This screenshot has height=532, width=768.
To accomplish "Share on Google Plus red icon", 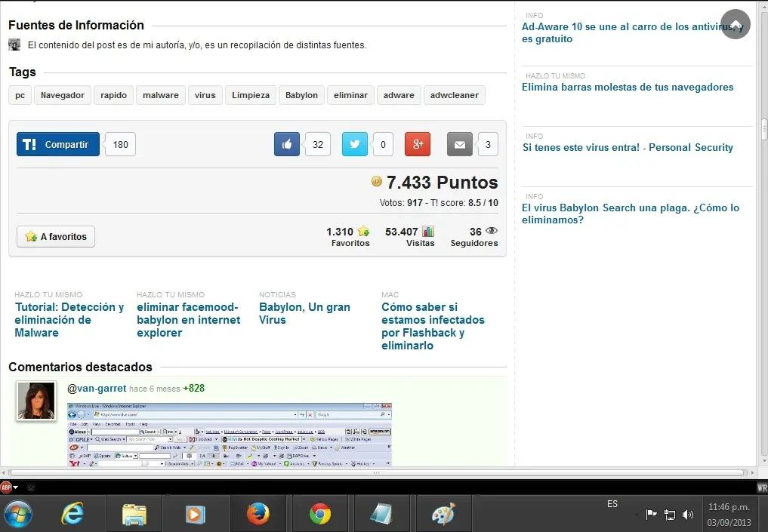I will click(418, 144).
